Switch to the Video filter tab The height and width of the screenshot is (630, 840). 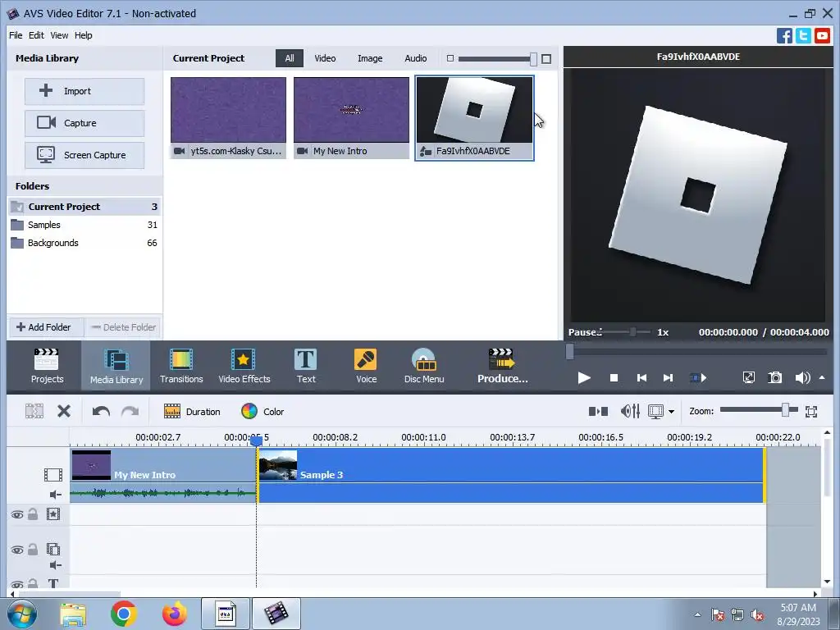[x=325, y=58]
